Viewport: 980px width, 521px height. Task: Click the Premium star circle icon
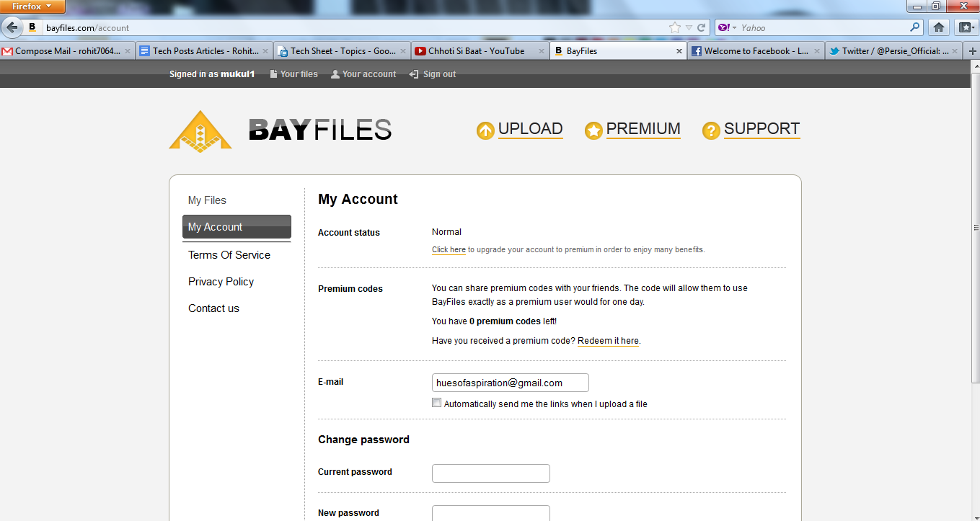coord(593,130)
